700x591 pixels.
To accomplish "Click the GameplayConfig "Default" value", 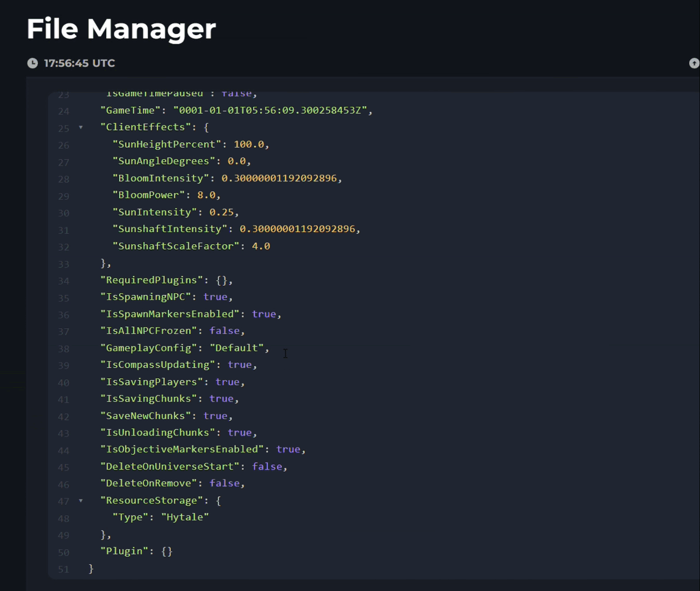I will coord(236,347).
